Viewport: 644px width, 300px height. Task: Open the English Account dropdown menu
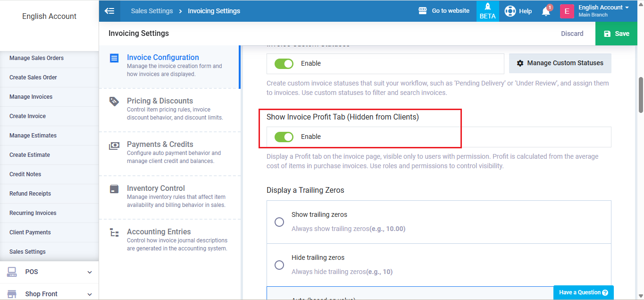(x=604, y=8)
